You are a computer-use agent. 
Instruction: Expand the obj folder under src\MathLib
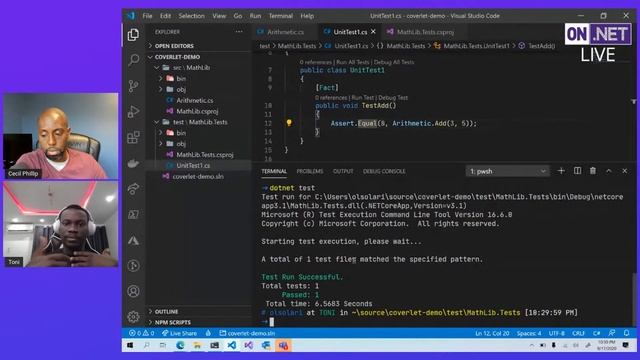point(199,89)
